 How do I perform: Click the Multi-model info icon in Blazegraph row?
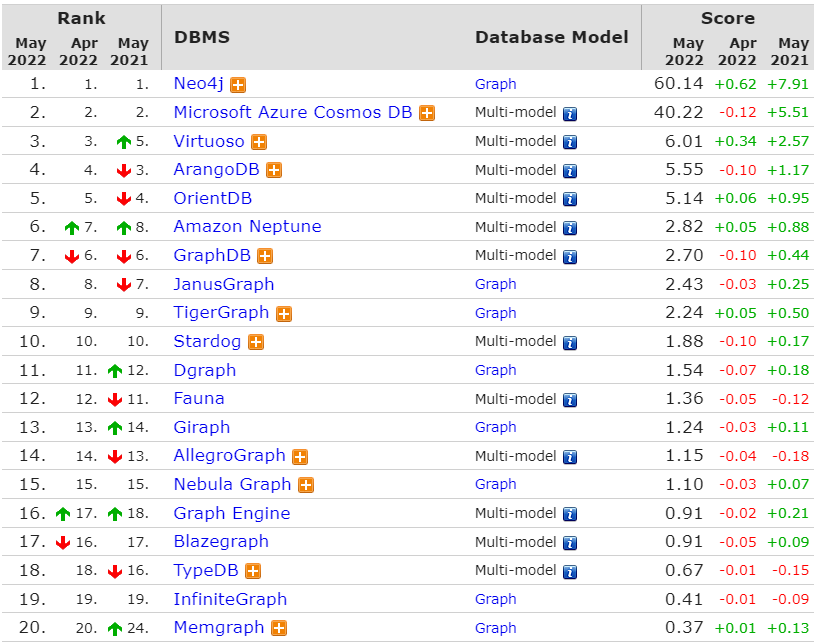570,543
